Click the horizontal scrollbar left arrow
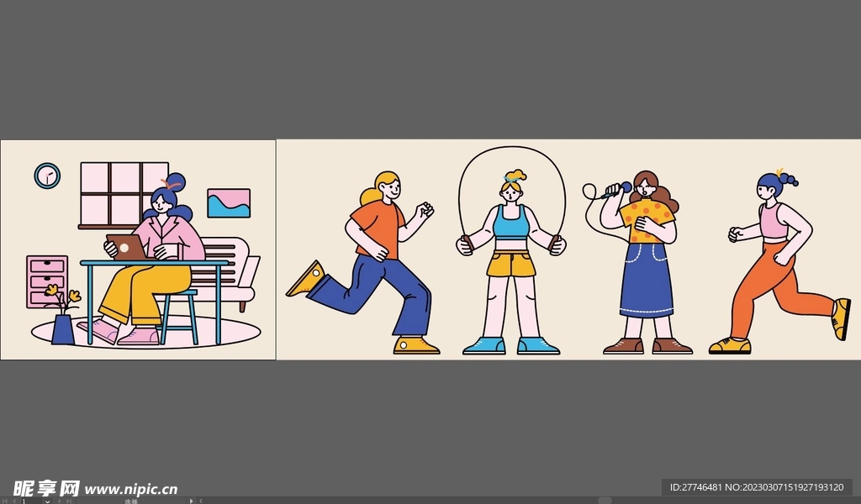Image resolution: width=861 pixels, height=504 pixels. [201, 501]
